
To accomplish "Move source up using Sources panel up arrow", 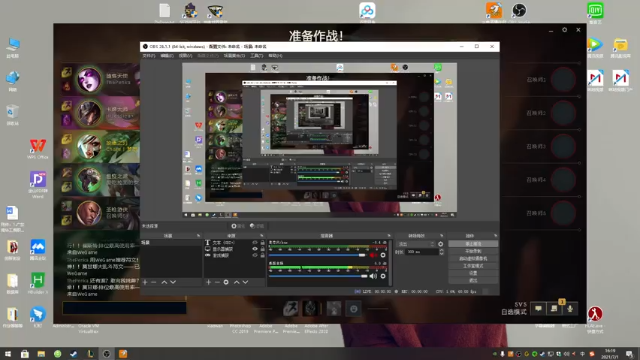I will [x=236, y=282].
